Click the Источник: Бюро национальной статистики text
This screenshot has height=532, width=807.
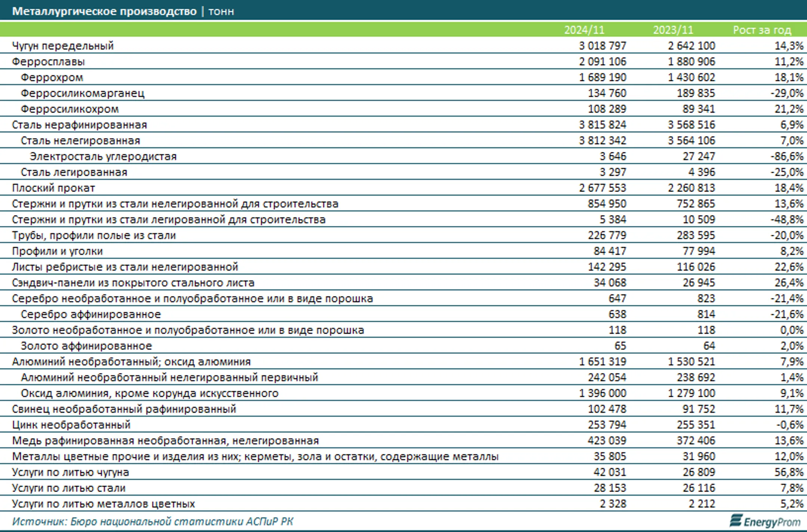[152, 521]
